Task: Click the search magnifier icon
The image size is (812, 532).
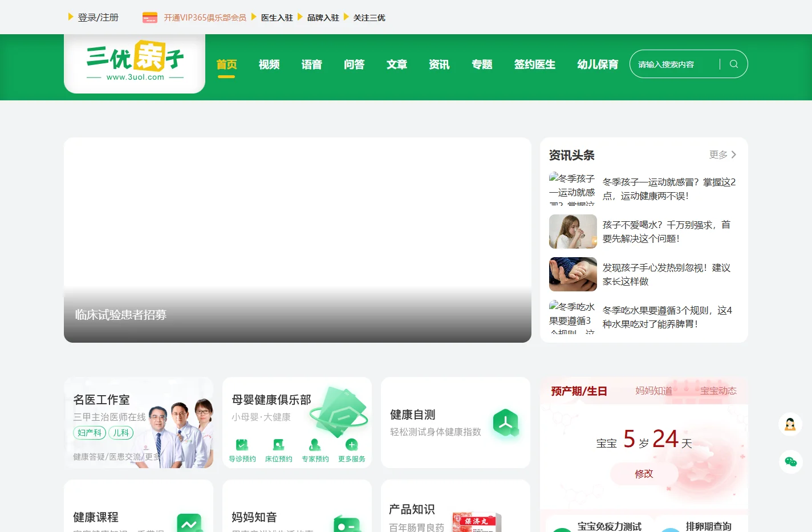Action: [x=734, y=64]
